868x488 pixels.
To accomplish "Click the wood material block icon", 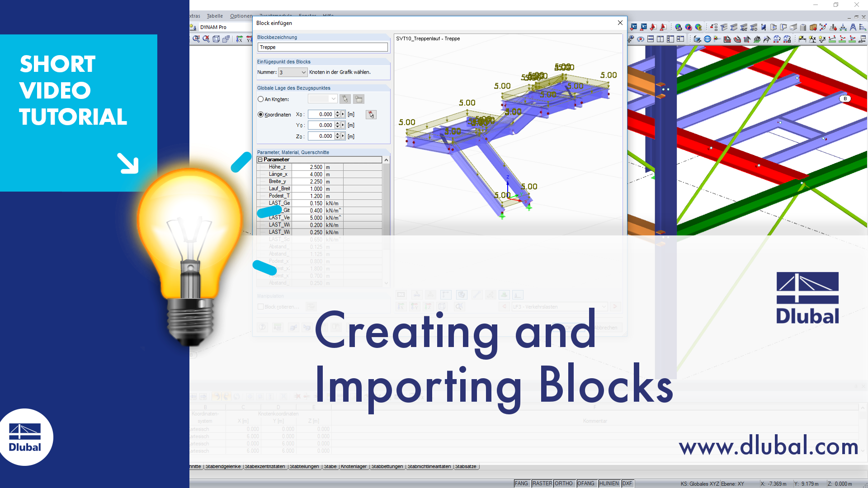I will [813, 27].
